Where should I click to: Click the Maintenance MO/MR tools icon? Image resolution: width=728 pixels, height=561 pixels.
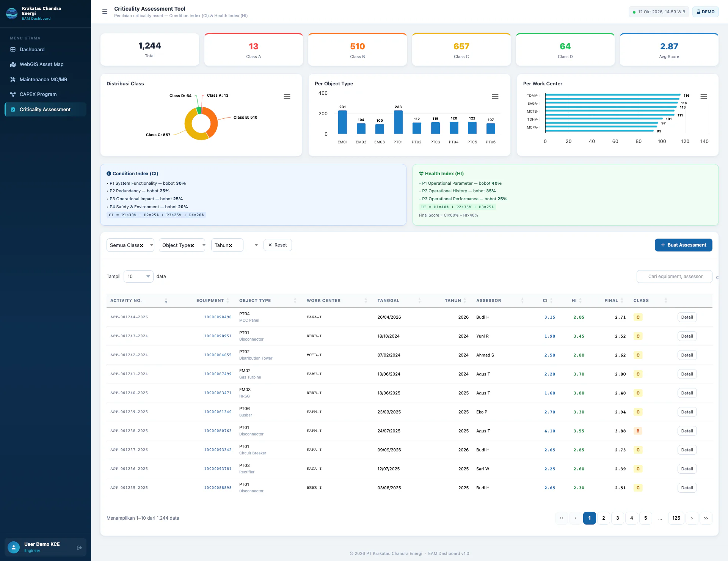tap(13, 79)
